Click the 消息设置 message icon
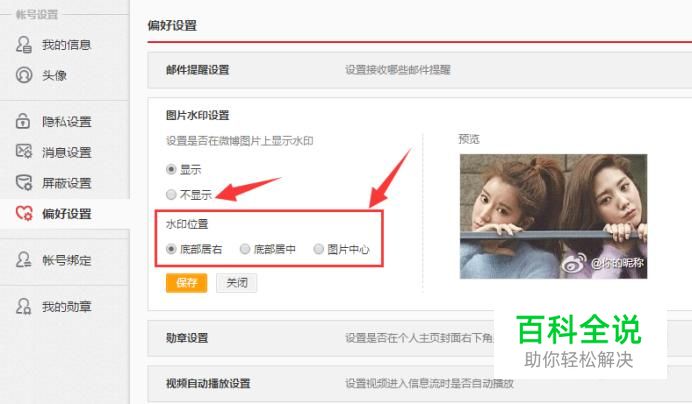 point(24,151)
